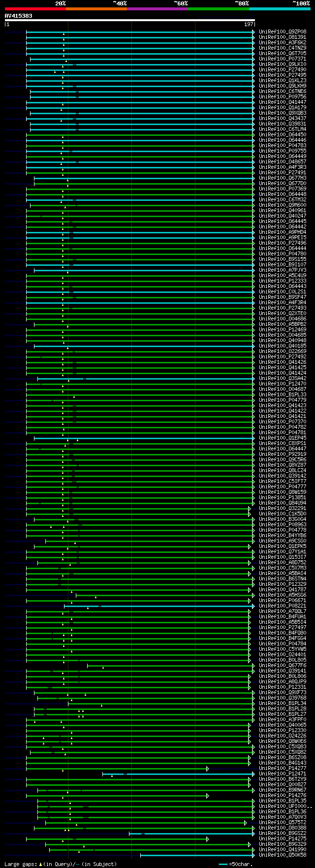The image size is (315, 868).
Task: Click label UniRef100_O64450
Action: point(283,134)
